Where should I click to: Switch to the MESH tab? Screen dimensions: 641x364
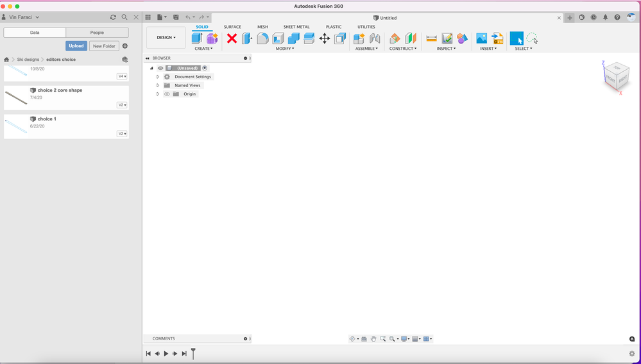pyautogui.click(x=262, y=27)
